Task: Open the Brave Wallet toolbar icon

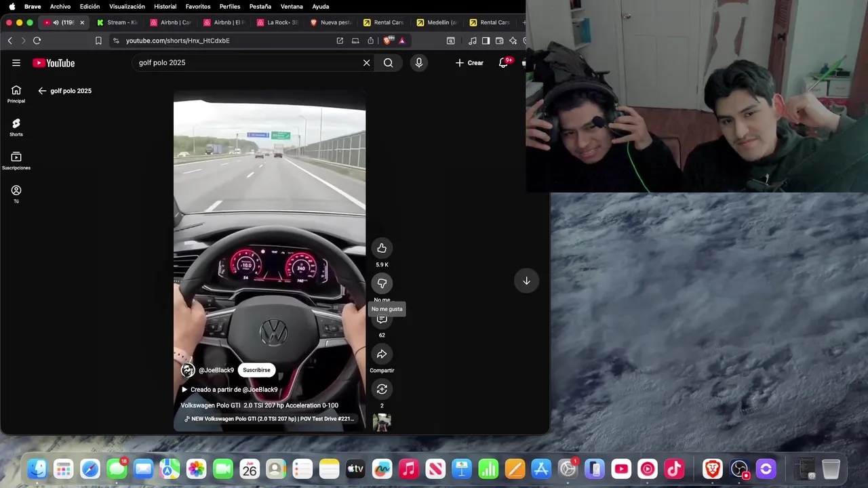Action: pos(500,41)
